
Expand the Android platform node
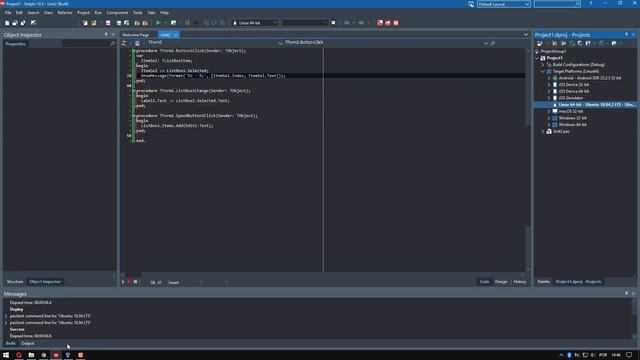549,78
